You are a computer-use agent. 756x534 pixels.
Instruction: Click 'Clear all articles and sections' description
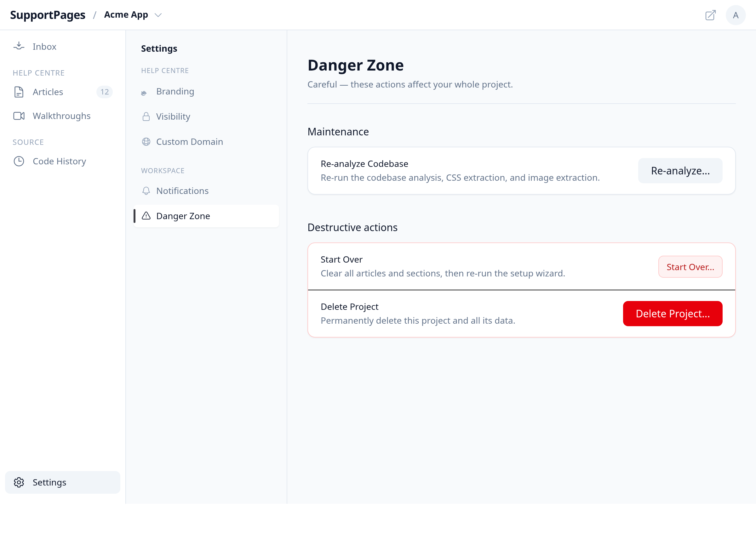(x=443, y=273)
